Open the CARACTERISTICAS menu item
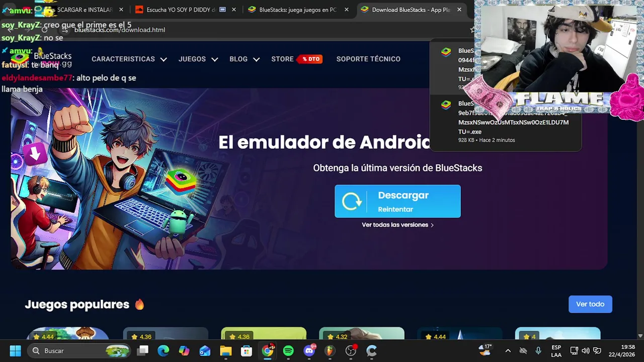The width and height of the screenshot is (644, 362). click(x=123, y=59)
